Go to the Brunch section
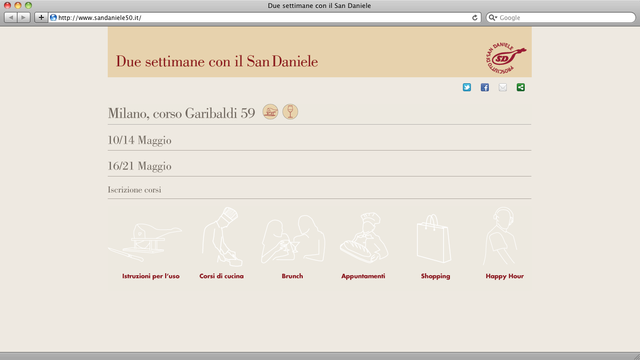 pyautogui.click(x=292, y=276)
